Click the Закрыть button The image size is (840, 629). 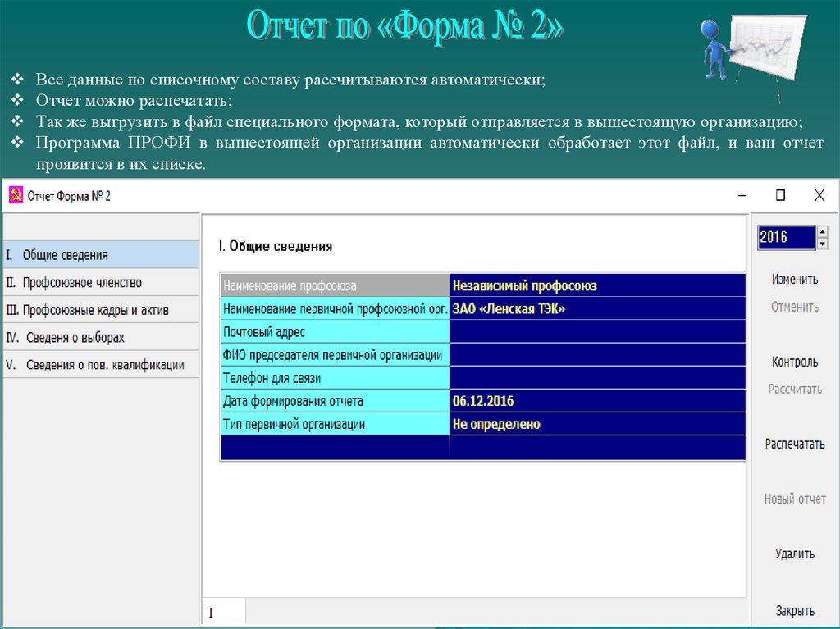(x=794, y=611)
